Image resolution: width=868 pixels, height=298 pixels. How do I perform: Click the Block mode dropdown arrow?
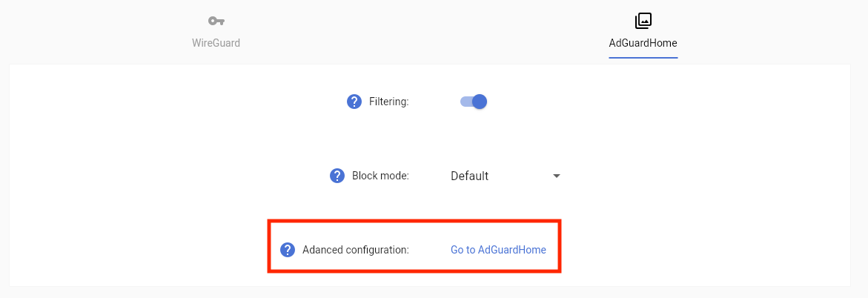pyautogui.click(x=557, y=176)
